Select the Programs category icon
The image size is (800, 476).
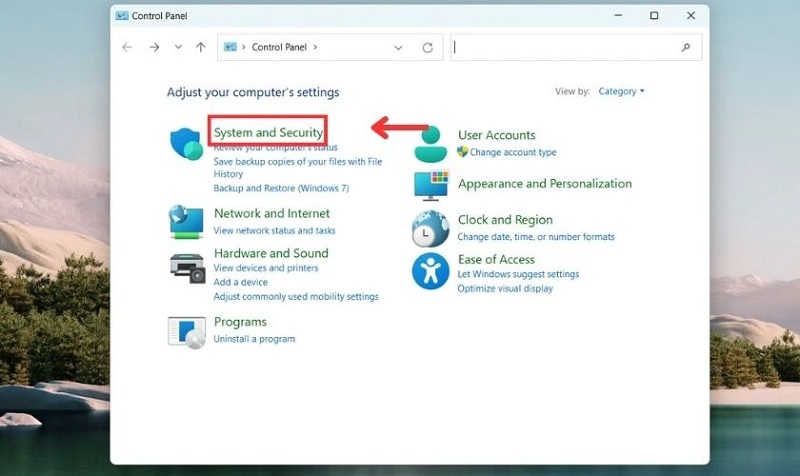click(186, 331)
